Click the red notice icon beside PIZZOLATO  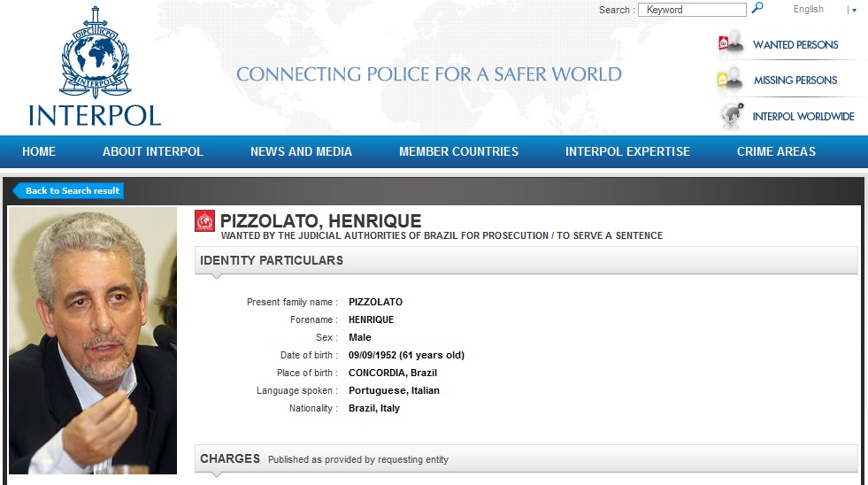[204, 221]
